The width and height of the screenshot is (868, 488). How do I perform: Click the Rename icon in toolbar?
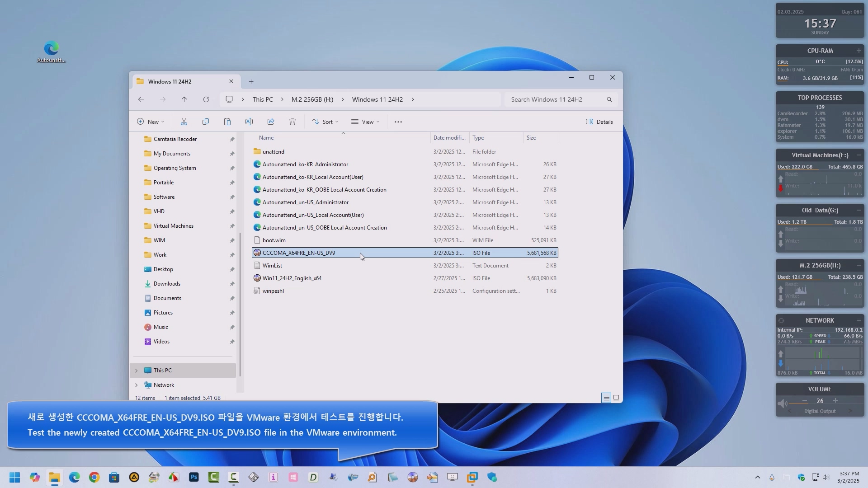point(249,122)
